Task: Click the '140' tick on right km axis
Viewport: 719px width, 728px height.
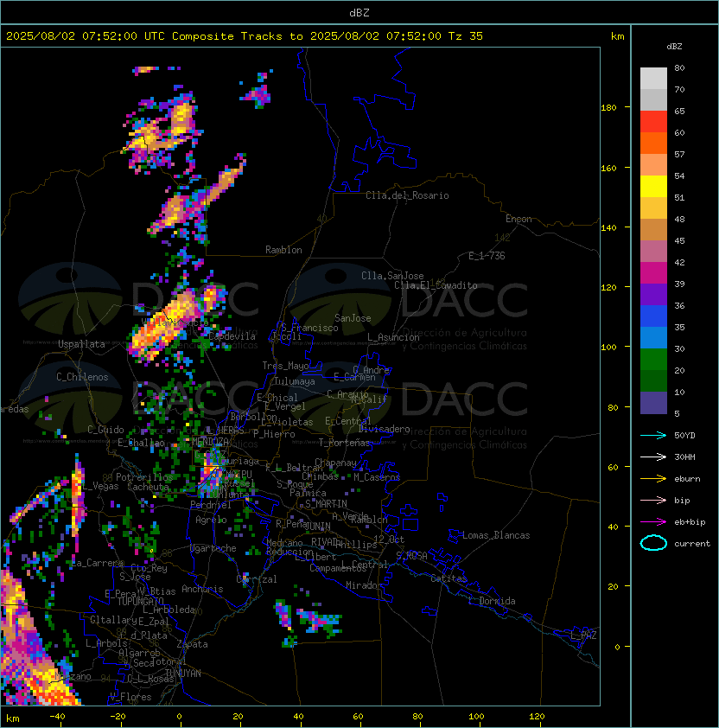Action: [608, 227]
